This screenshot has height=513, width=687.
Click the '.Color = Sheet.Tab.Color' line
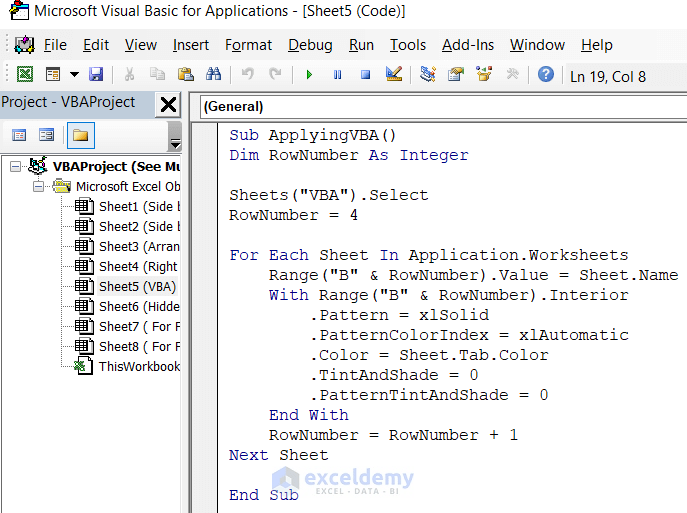(x=429, y=355)
